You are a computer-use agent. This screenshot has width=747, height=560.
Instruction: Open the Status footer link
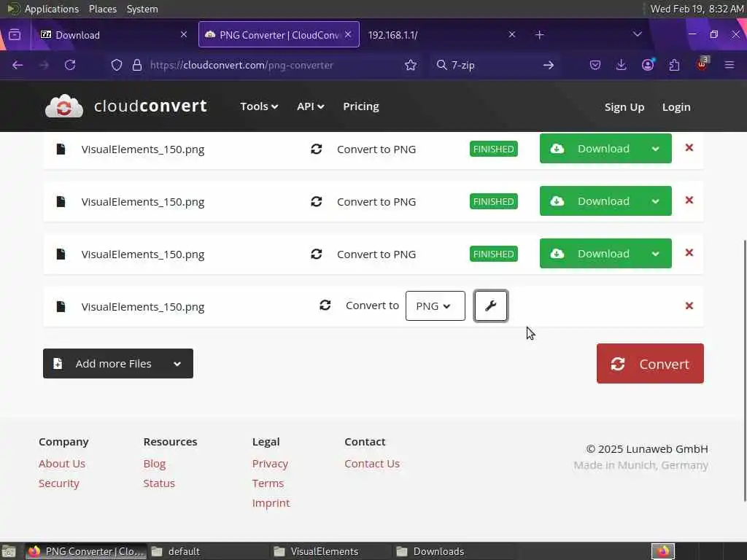pyautogui.click(x=159, y=483)
